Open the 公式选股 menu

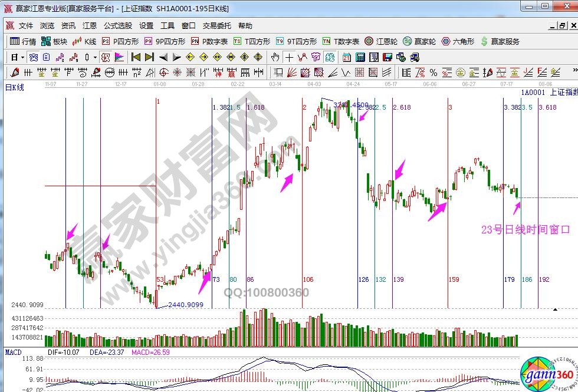pos(118,26)
